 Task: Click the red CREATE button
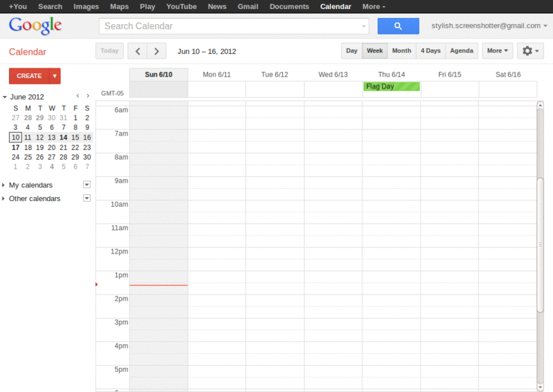(x=29, y=76)
